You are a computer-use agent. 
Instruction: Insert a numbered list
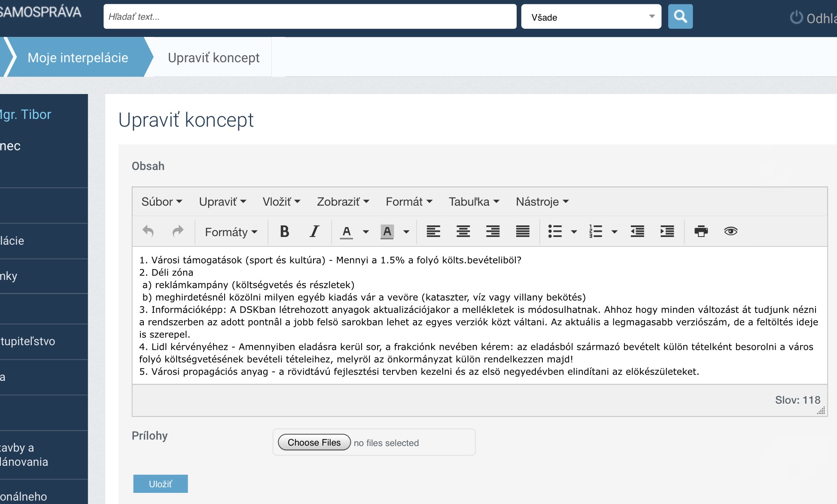point(596,231)
